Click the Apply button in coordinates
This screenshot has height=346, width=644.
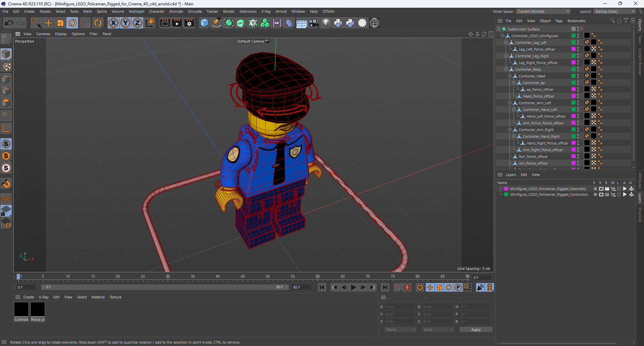(x=476, y=330)
